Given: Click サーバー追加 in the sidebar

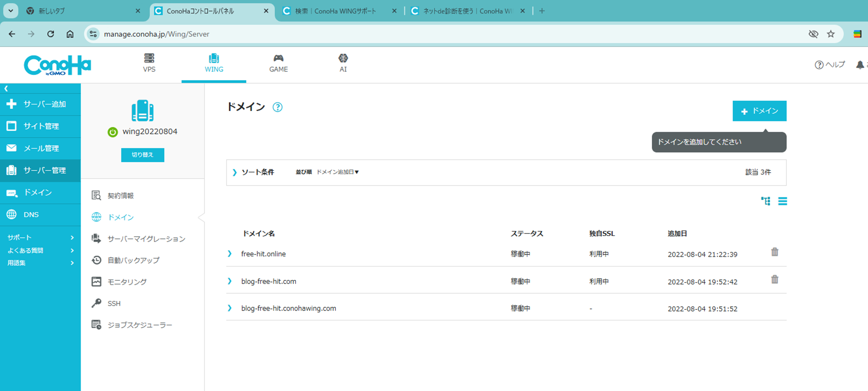Looking at the screenshot, I should [40, 104].
